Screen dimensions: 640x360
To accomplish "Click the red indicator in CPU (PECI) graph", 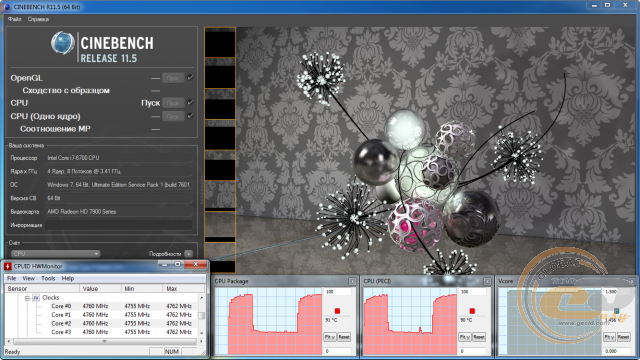I will [x=472, y=311].
